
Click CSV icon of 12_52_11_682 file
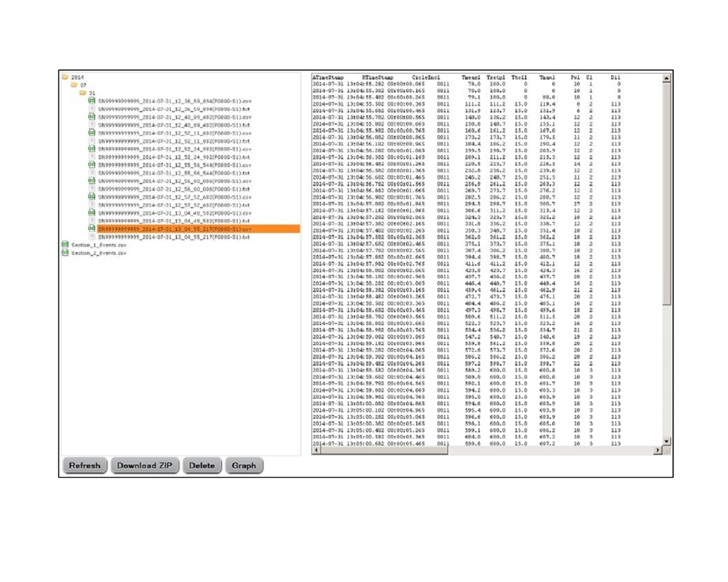[x=92, y=132]
